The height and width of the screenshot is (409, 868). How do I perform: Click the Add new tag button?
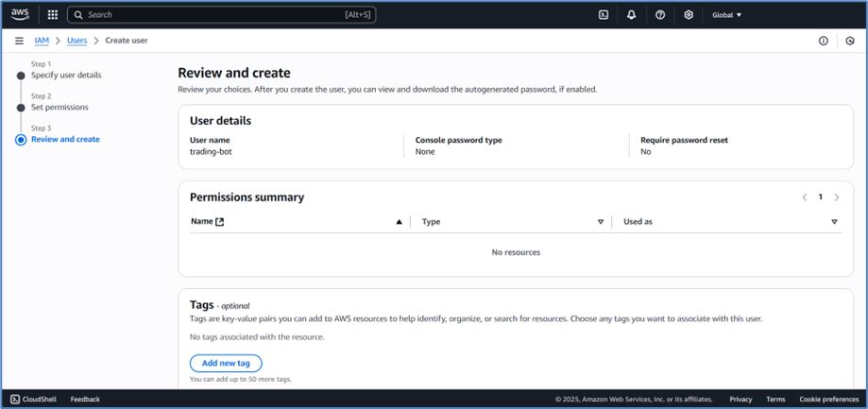pyautogui.click(x=226, y=364)
